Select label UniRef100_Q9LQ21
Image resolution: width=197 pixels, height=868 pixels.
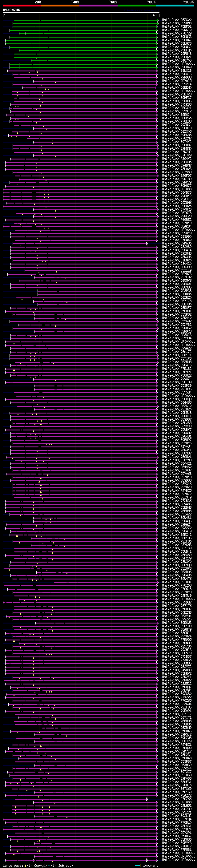point(177,57)
